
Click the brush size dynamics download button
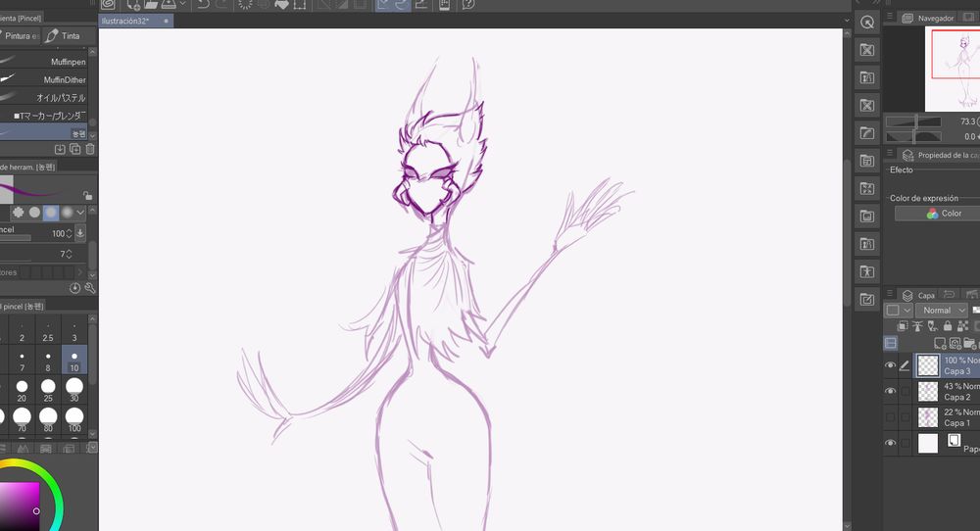tap(80, 233)
